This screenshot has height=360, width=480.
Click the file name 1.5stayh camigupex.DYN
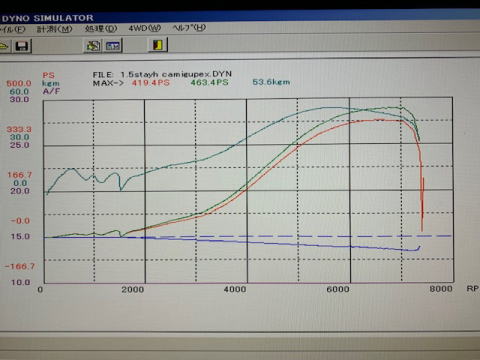176,74
